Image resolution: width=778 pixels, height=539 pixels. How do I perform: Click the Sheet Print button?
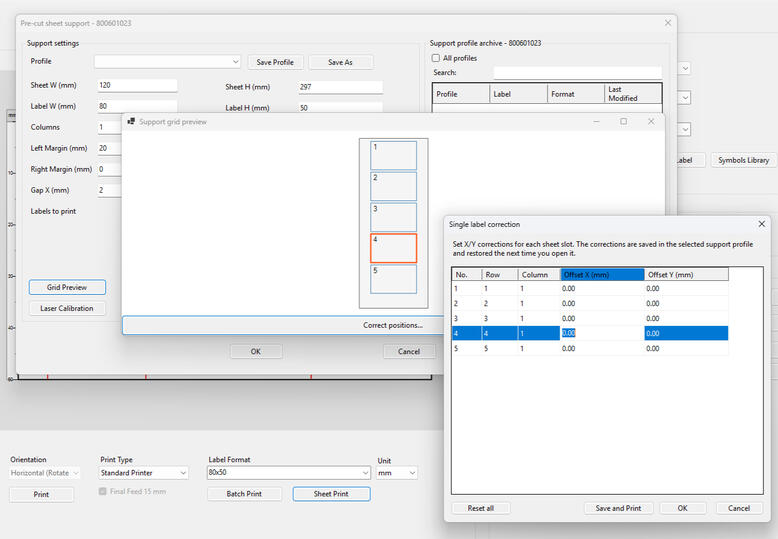(331, 494)
